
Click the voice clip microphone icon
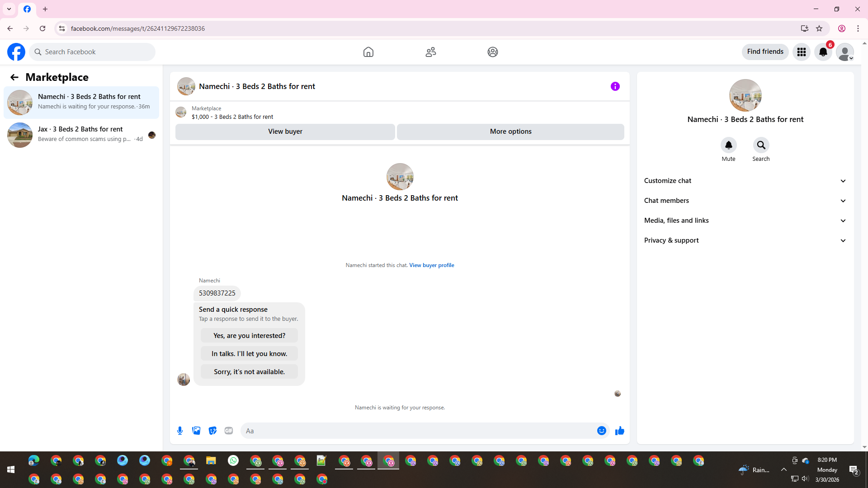pyautogui.click(x=180, y=431)
